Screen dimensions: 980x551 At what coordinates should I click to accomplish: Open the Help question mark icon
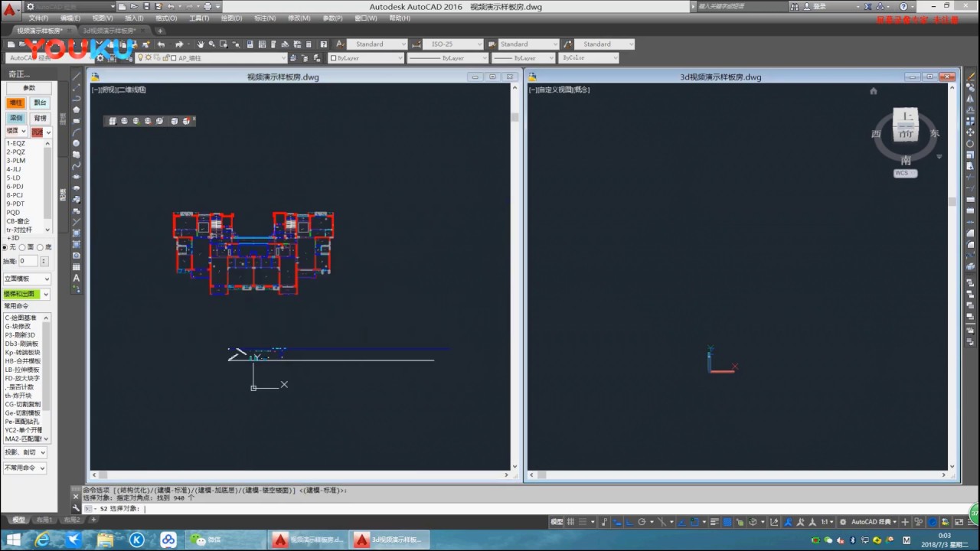pyautogui.click(x=323, y=44)
